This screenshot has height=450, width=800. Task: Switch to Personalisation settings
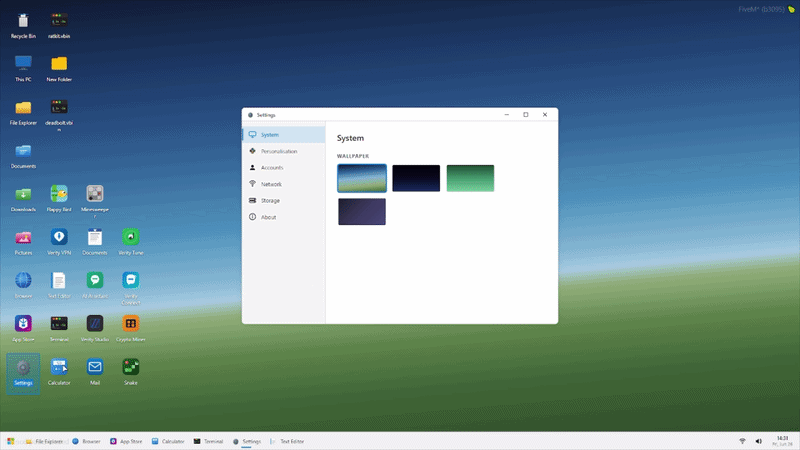(284, 151)
